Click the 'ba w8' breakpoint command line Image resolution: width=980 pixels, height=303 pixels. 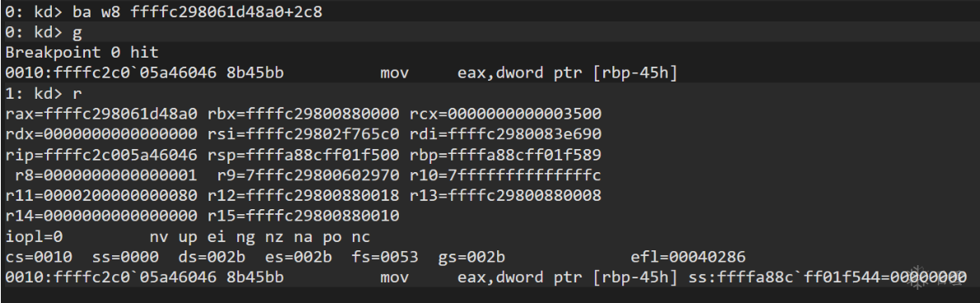pos(164,12)
